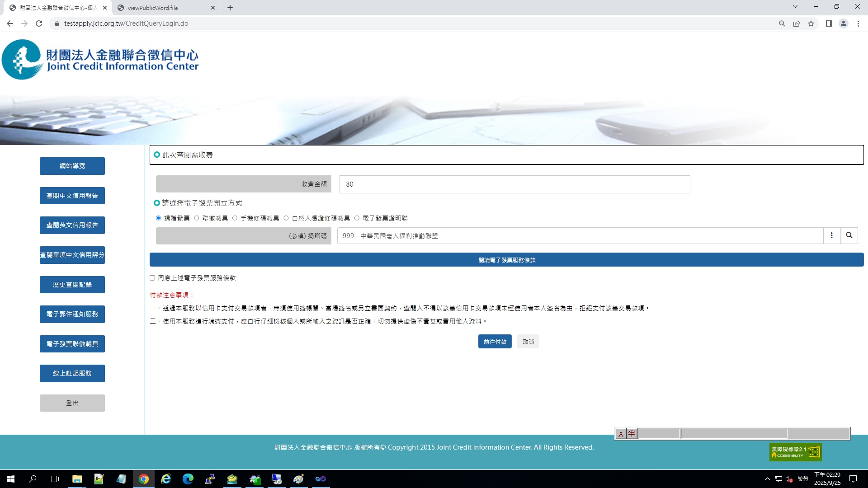Viewport: 868px width, 488px height.
Task: Select the 捐贈發票 radio option
Action: [x=158, y=218]
